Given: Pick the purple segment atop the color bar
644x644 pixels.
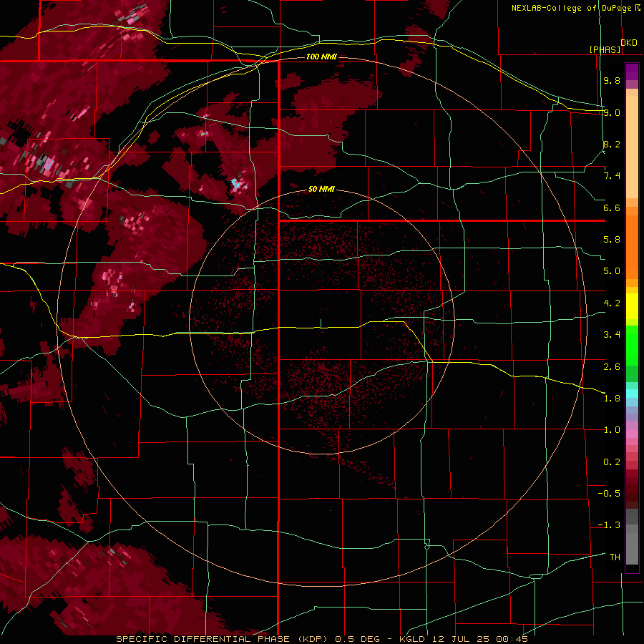Looking at the screenshot, I should point(632,72).
